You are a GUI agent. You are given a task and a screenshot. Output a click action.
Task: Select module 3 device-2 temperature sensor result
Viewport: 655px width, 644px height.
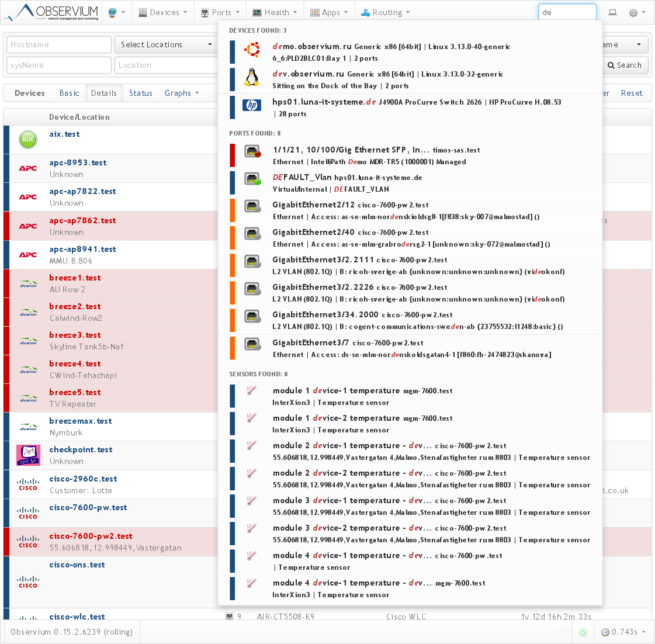(410, 534)
